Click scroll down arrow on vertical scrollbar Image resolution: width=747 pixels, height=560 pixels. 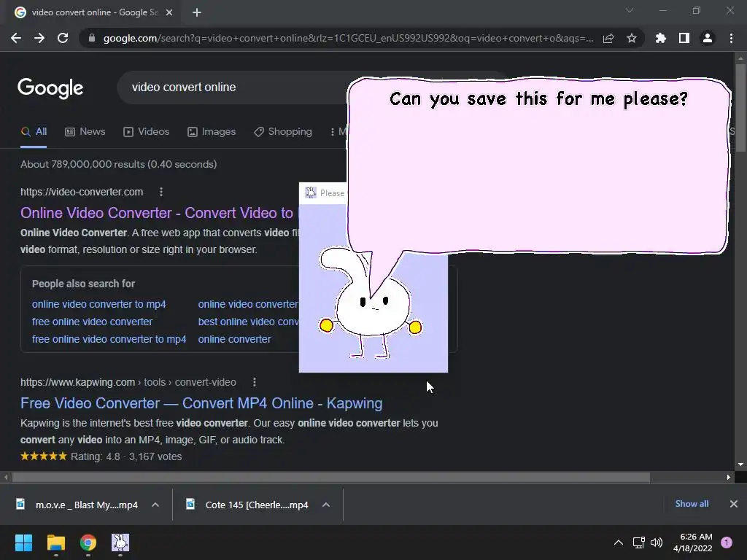pos(741,464)
